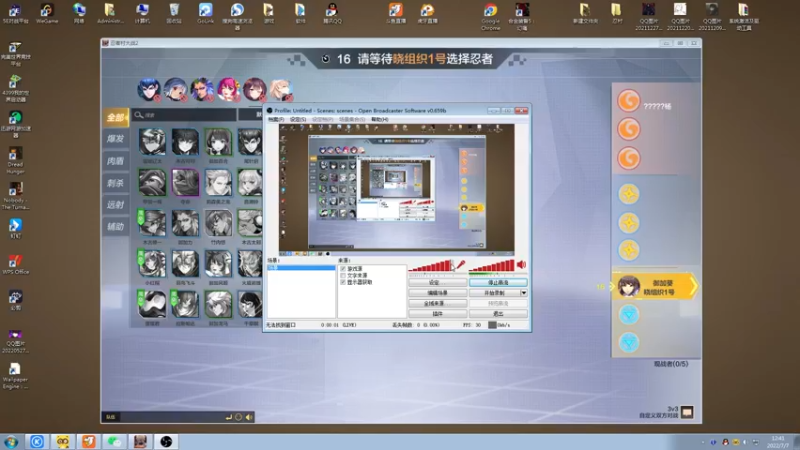Image resolution: width=800 pixels, height=450 pixels.
Task: Click the Windows Start orb
Action: pos(11,442)
